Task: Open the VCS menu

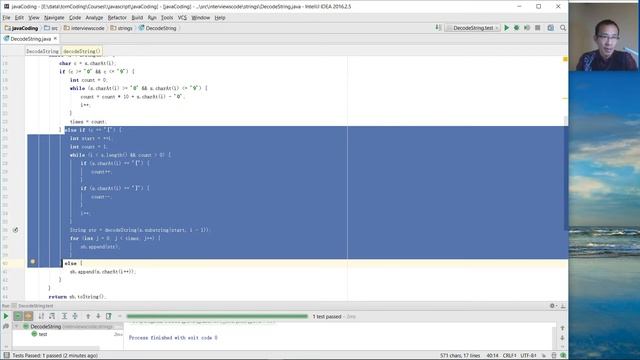Action: click(x=182, y=18)
